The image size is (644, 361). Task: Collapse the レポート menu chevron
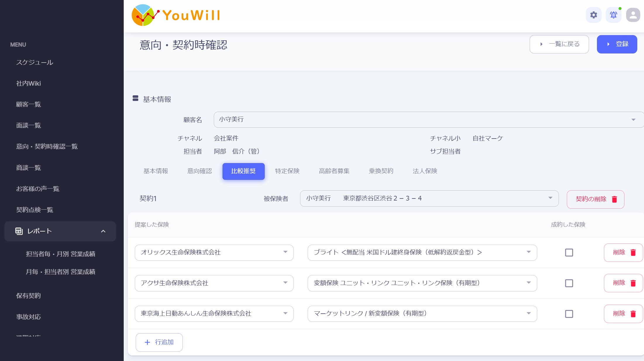click(x=103, y=231)
